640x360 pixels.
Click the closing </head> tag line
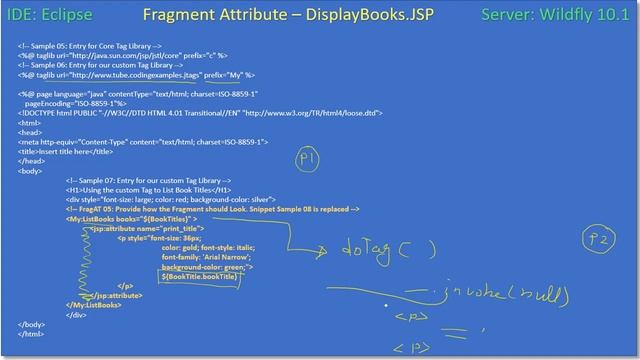(x=31, y=161)
